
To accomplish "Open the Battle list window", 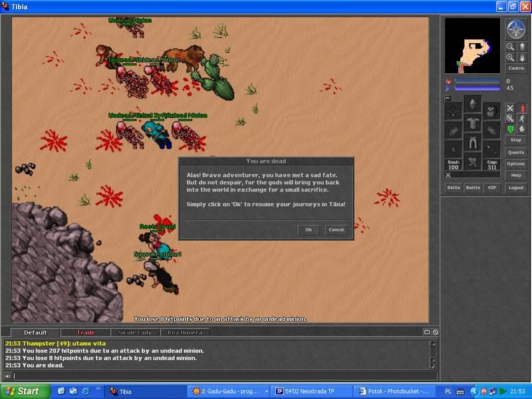I will 473,188.
